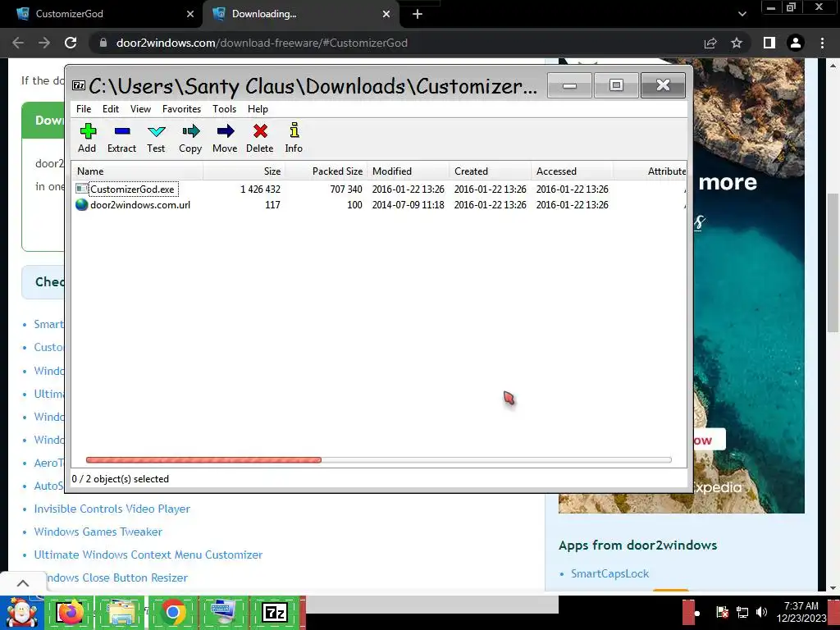
Task: Open Windows Close Button Resizer link
Action: click(x=115, y=578)
